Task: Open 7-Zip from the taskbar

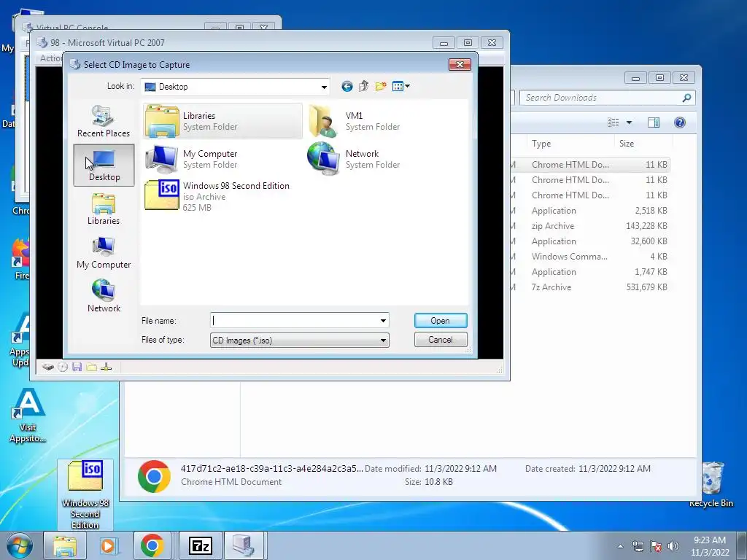Action: coord(200,545)
